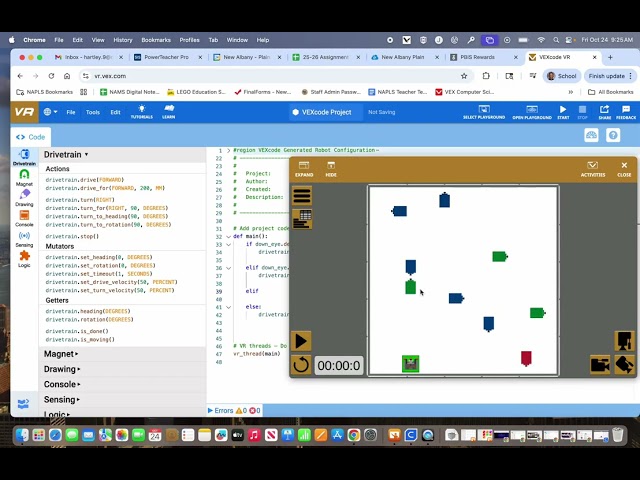The width and height of the screenshot is (640, 480).
Task: Open the Feedback icon
Action: tap(626, 112)
